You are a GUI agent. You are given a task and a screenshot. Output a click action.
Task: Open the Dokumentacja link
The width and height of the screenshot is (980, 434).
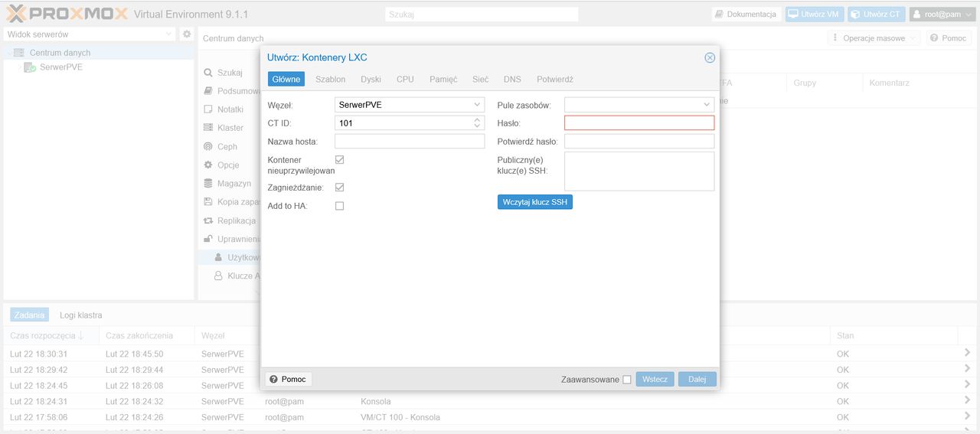[746, 15]
